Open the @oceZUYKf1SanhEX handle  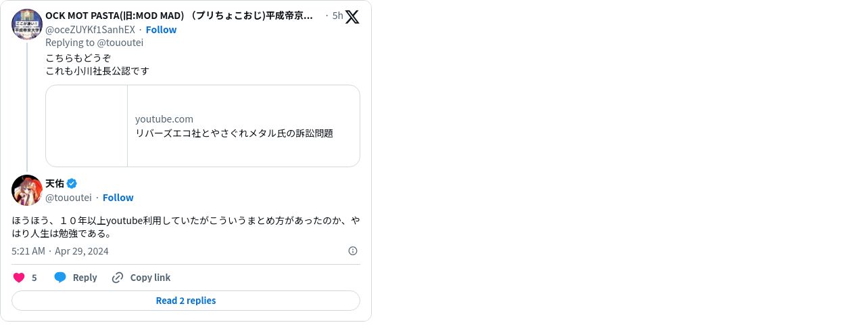click(x=90, y=30)
